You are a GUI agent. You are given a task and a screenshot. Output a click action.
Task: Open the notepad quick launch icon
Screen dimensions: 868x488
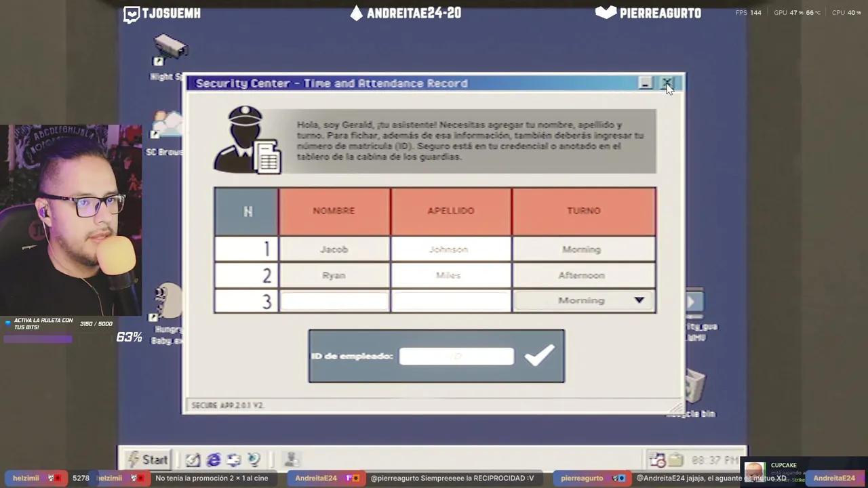pyautogui.click(x=193, y=460)
